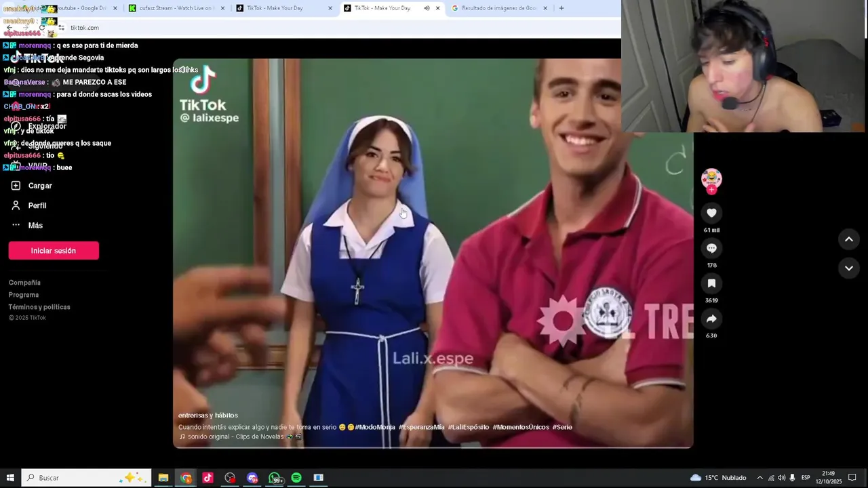Open the video creator's profile avatar
Viewport: 868px width, 488px height.
pyautogui.click(x=711, y=178)
